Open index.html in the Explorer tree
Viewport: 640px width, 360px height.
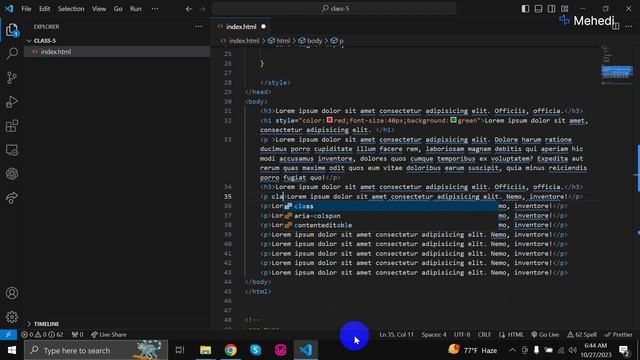click(117, 52)
